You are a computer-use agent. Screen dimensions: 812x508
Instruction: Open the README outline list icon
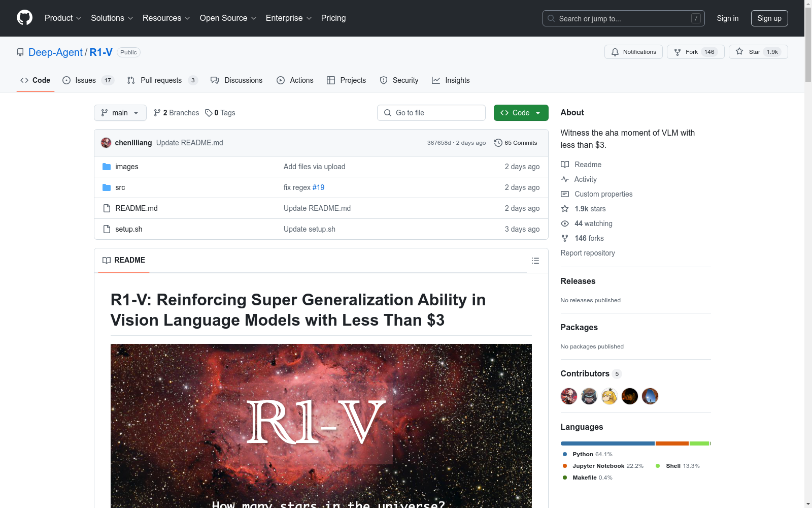click(535, 261)
